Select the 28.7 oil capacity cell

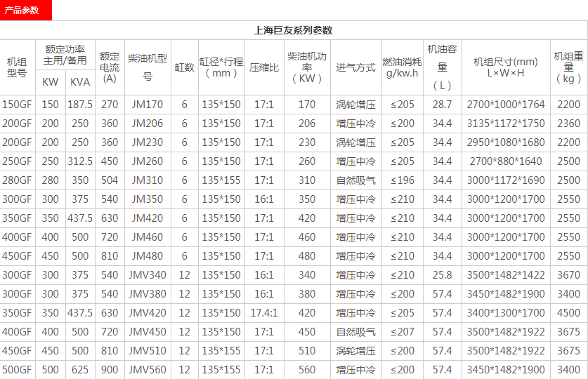click(442, 105)
